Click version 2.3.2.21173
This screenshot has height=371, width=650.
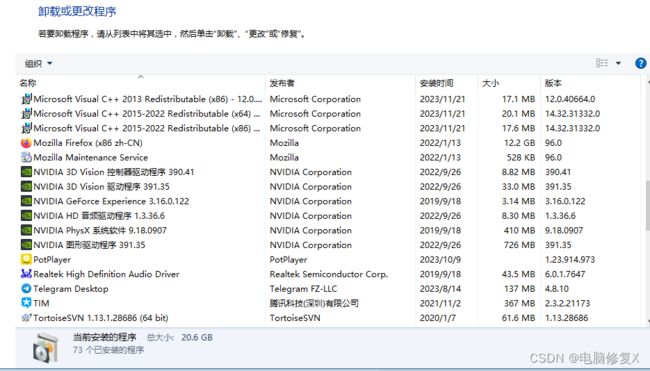[x=567, y=303]
